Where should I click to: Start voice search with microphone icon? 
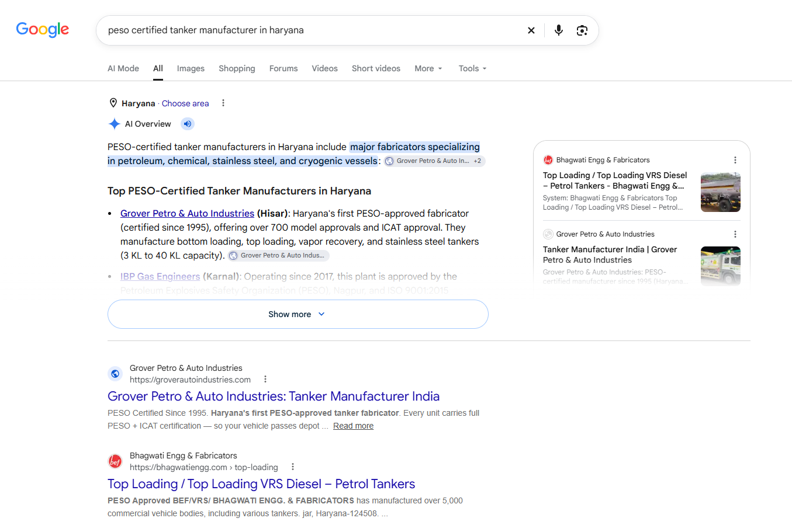coord(559,30)
